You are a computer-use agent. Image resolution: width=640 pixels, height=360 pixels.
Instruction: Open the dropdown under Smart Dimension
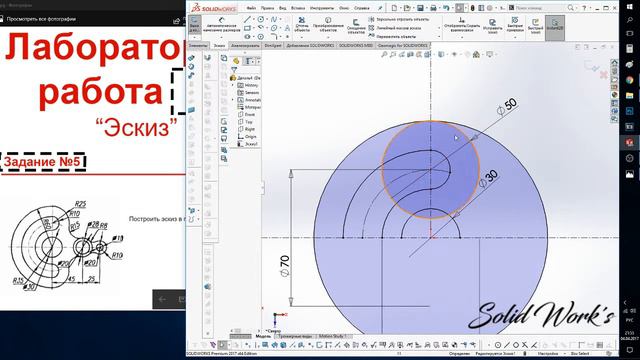[x=222, y=37]
